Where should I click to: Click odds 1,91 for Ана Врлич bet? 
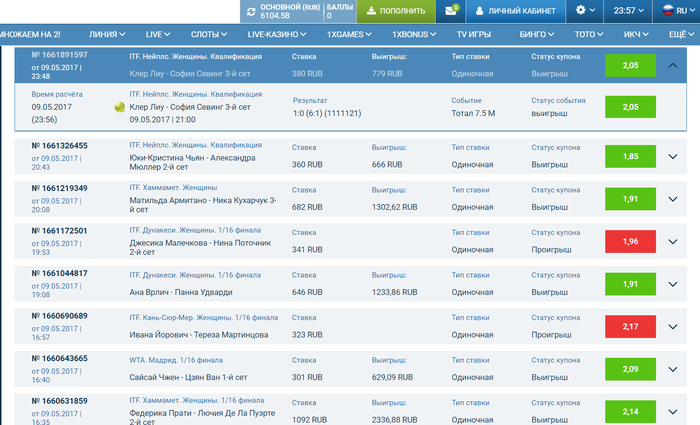(630, 284)
